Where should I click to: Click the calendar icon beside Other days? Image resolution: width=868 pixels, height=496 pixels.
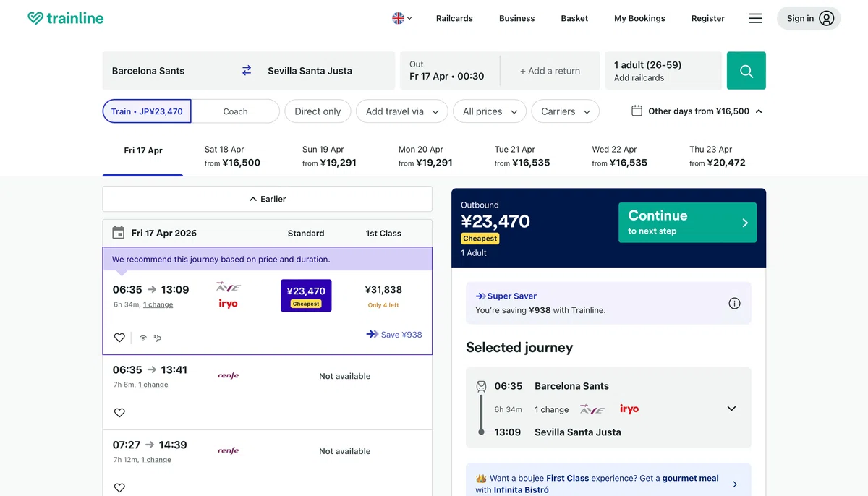point(637,111)
